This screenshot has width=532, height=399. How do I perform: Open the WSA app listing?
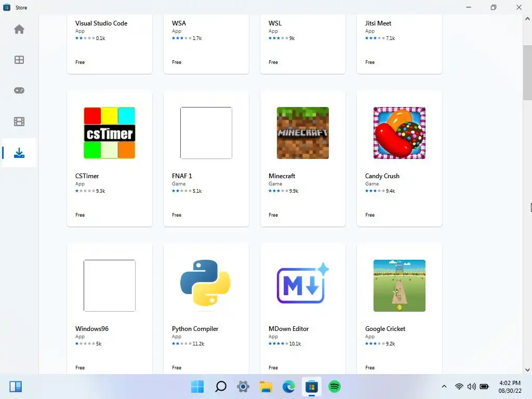[206, 44]
